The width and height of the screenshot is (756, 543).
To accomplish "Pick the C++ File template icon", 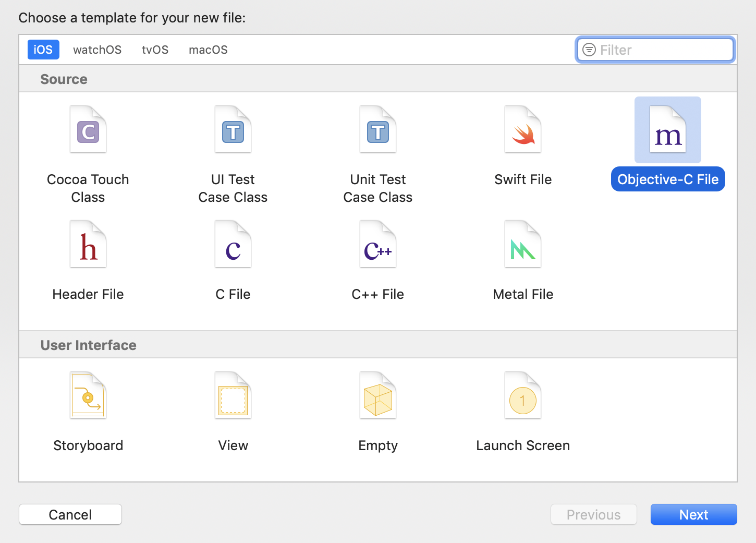I will click(x=378, y=244).
